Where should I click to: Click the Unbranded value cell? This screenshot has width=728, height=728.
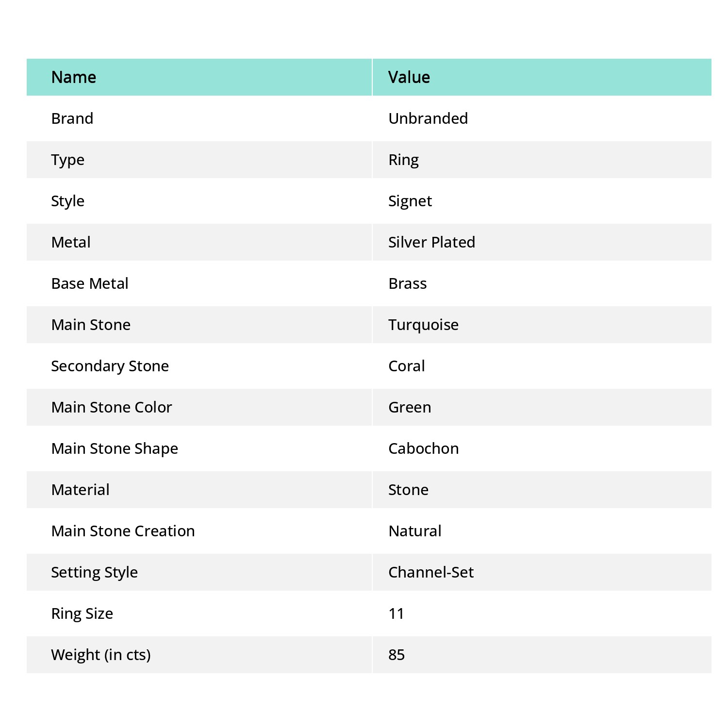tap(428, 118)
